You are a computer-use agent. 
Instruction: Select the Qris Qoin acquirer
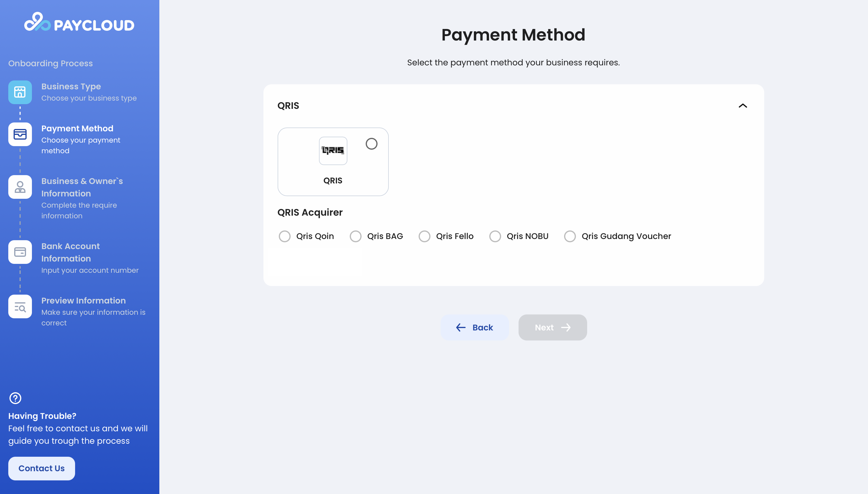click(285, 236)
